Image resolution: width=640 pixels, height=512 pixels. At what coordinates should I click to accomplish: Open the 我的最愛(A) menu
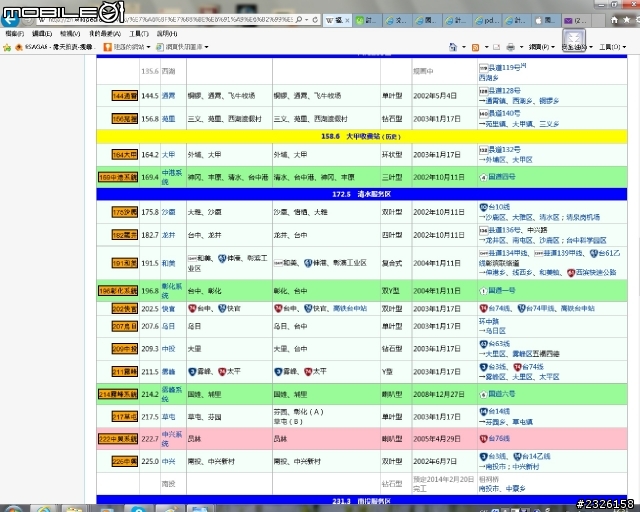point(105,34)
